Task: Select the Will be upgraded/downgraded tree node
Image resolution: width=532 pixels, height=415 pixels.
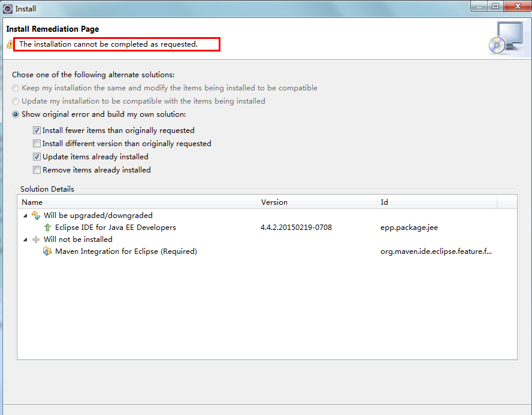Action: point(98,216)
